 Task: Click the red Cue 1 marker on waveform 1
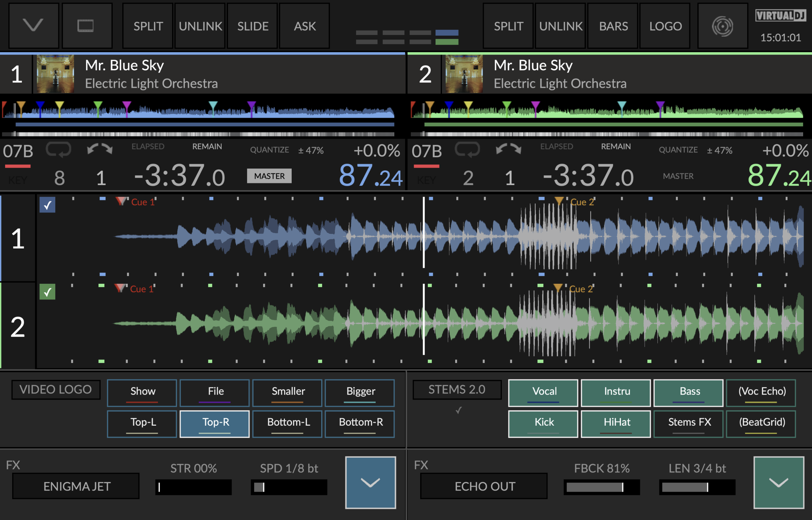[x=121, y=201]
